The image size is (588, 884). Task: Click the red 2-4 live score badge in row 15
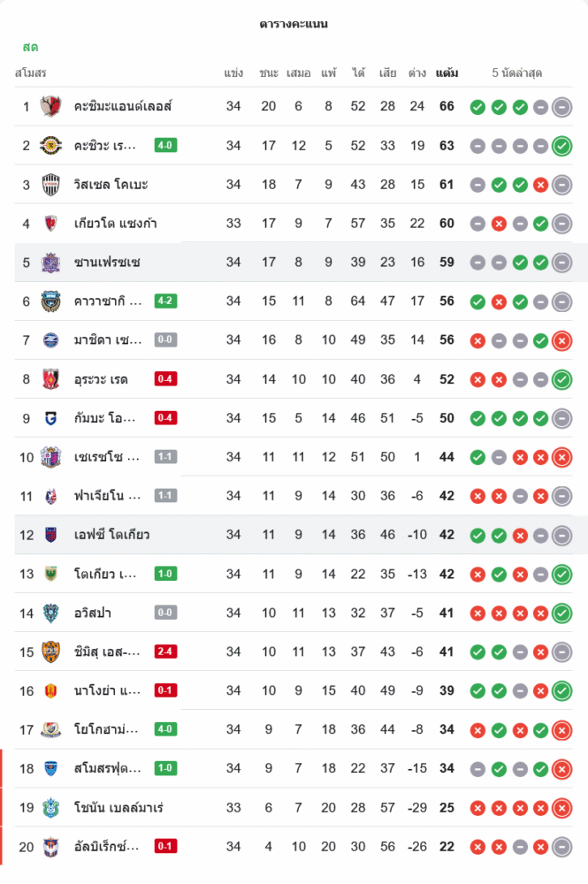165,652
